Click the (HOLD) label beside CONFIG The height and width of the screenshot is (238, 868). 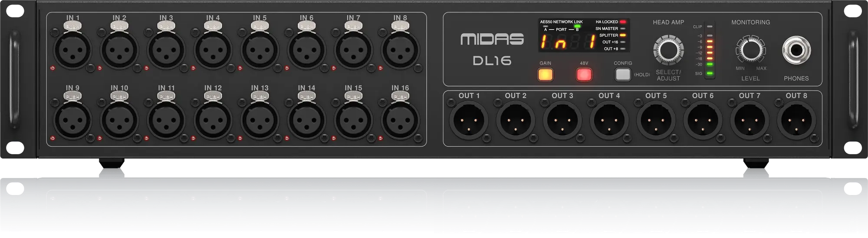tap(642, 75)
